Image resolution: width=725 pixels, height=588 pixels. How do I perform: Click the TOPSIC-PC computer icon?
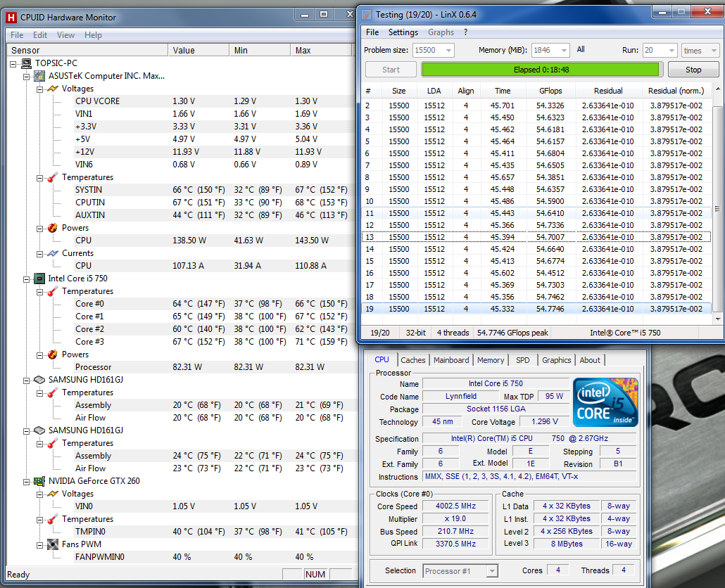tap(27, 63)
